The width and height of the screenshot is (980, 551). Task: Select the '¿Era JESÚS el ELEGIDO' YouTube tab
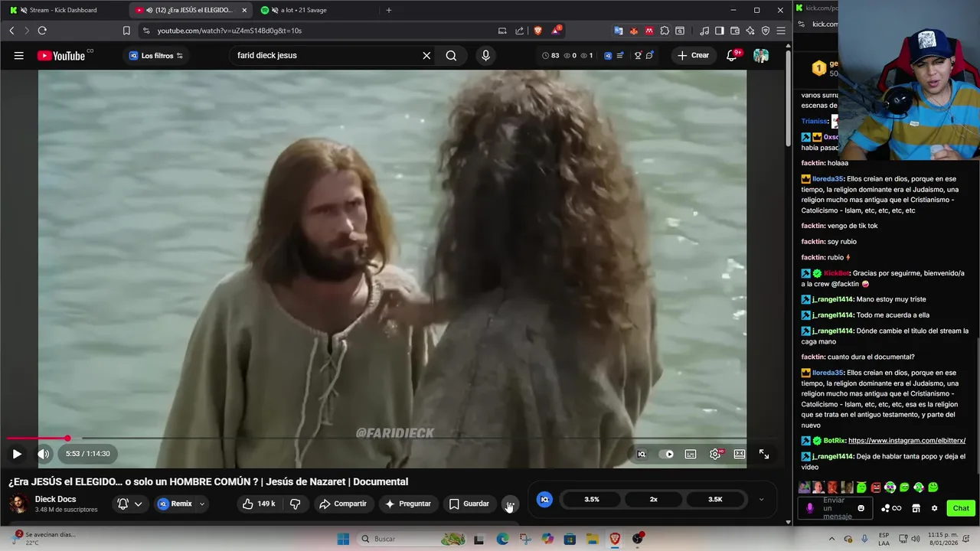point(191,10)
